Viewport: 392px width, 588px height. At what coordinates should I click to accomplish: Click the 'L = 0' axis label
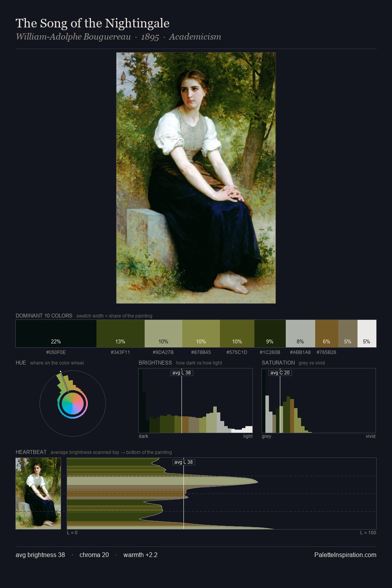coord(72,533)
